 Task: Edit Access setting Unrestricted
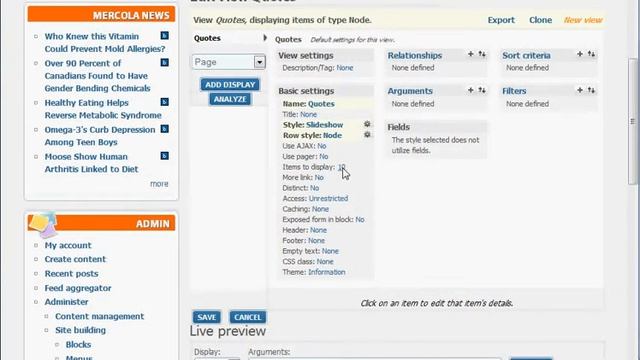(328, 198)
